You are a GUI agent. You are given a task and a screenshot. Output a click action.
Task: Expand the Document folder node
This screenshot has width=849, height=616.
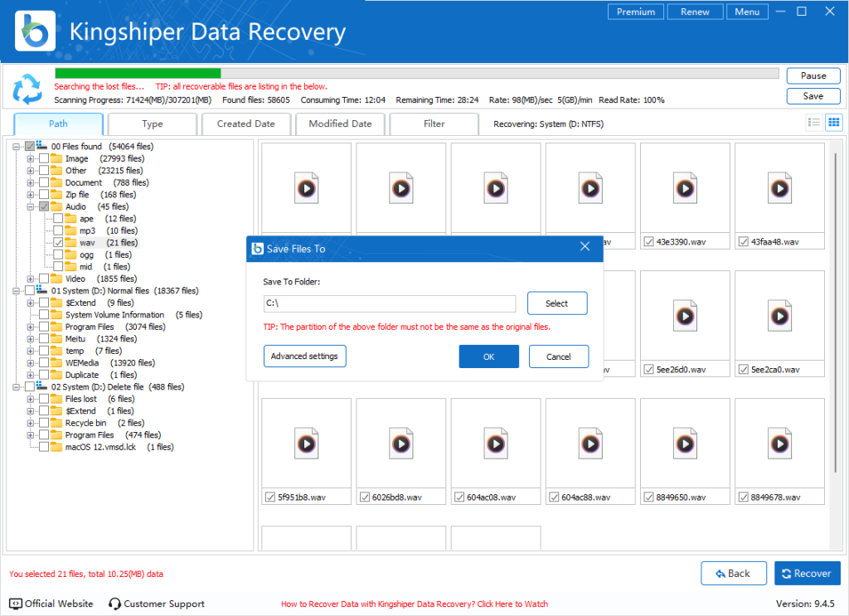[31, 182]
